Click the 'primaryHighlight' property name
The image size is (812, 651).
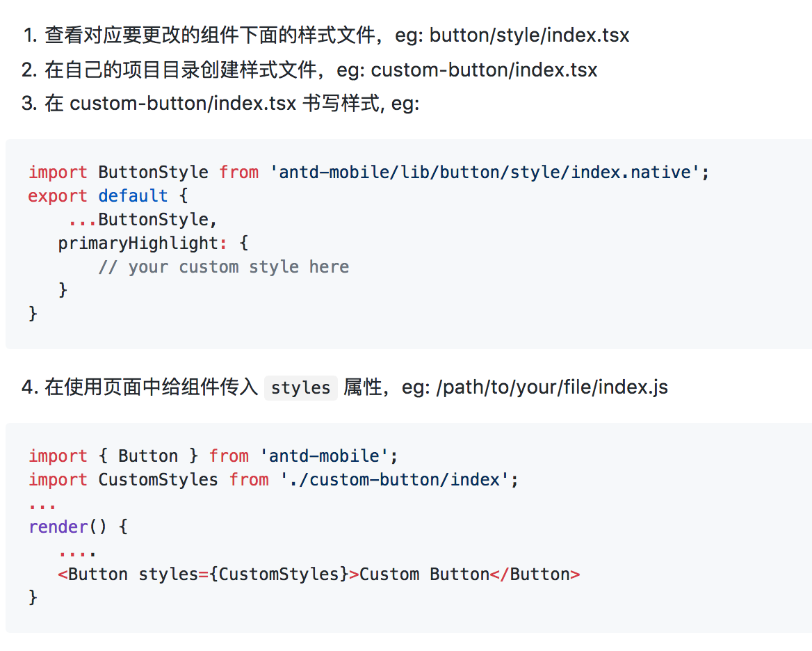[138, 243]
